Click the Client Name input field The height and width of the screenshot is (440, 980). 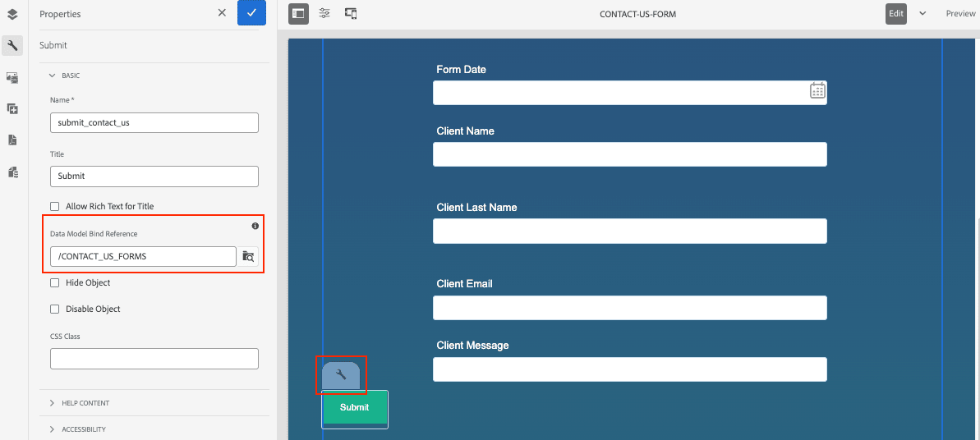(x=630, y=154)
